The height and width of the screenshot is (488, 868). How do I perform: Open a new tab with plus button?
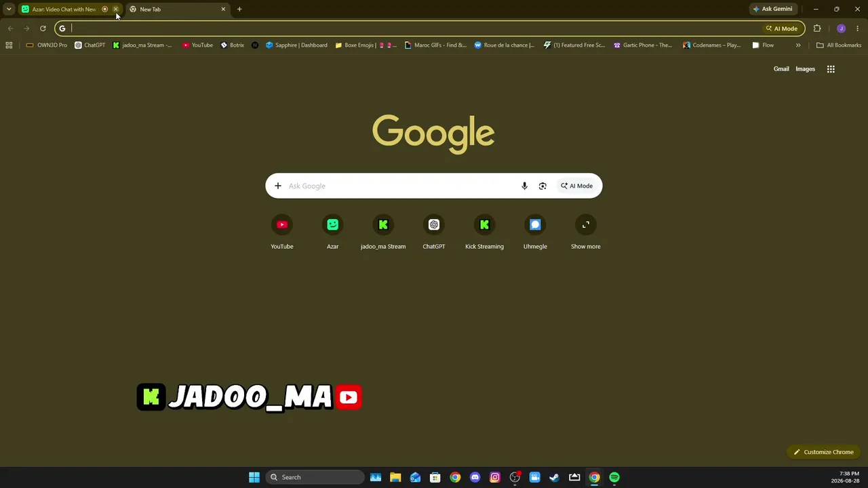(x=239, y=9)
